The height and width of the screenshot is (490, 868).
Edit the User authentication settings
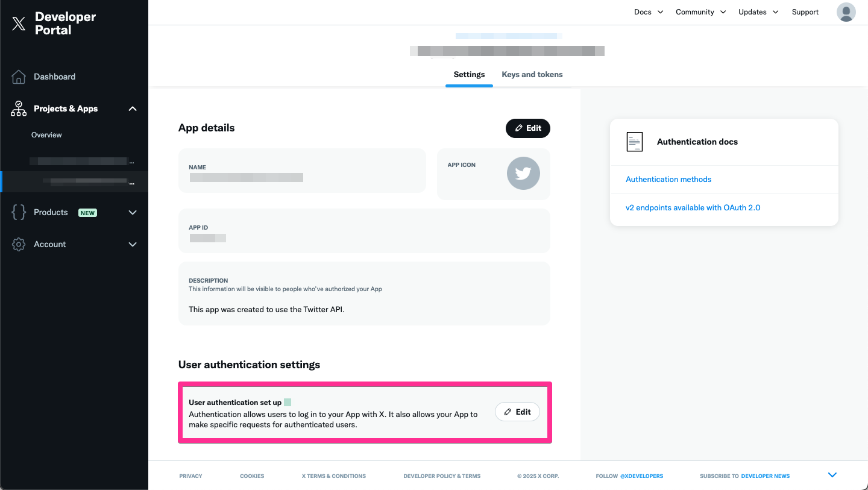517,412
